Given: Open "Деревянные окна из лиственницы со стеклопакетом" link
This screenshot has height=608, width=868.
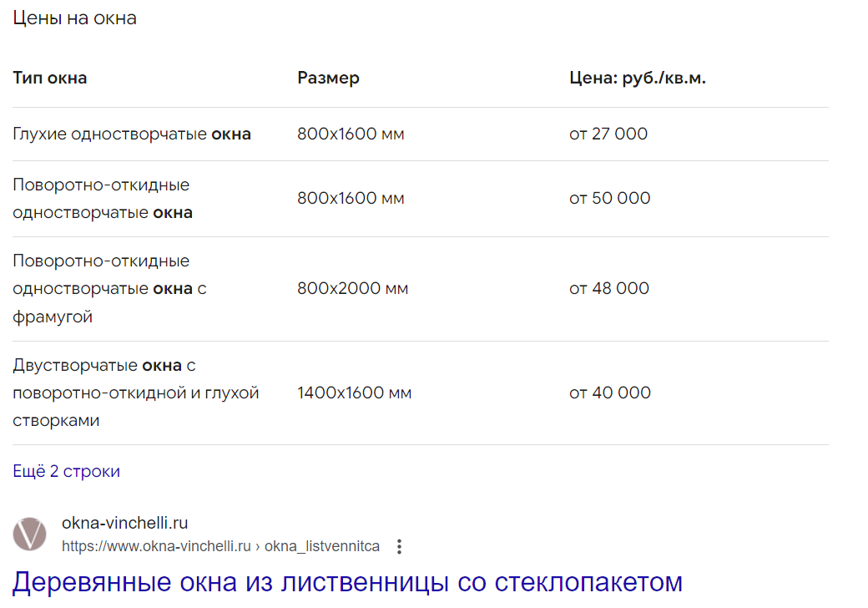Looking at the screenshot, I should (x=348, y=582).
